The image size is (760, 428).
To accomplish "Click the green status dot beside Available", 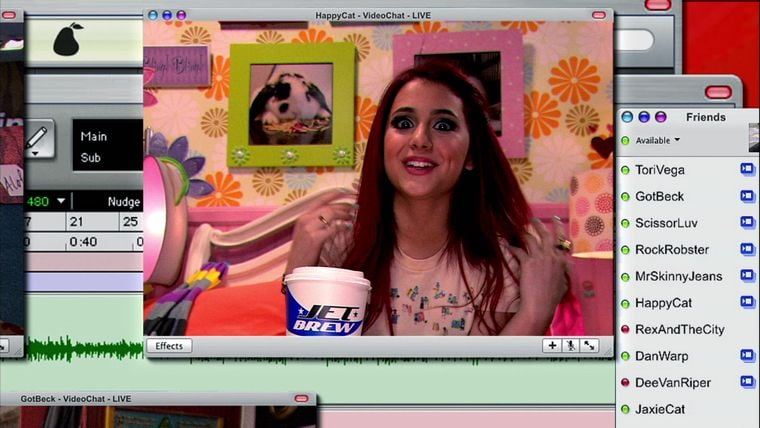I will coord(625,141).
